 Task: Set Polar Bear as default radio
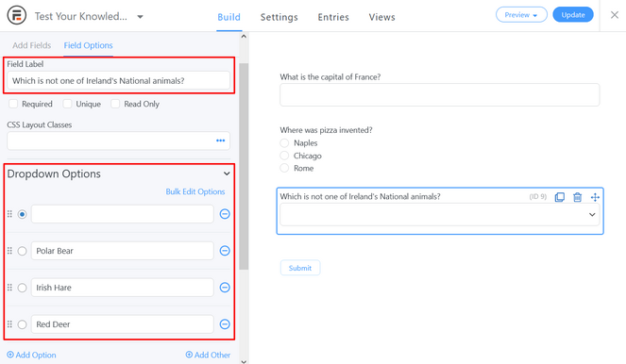click(x=22, y=251)
